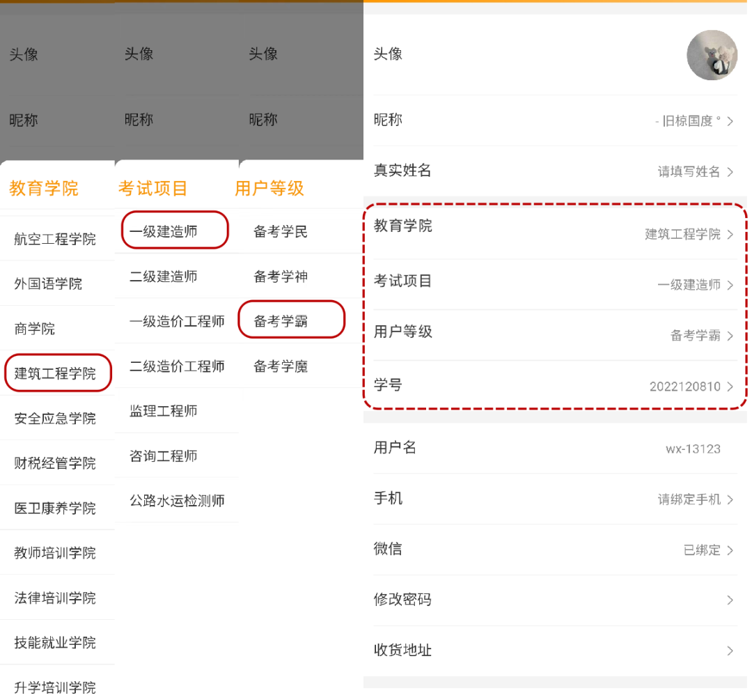Select 航空工程学院 from the list
The width and height of the screenshot is (752, 700).
pyautogui.click(x=55, y=240)
